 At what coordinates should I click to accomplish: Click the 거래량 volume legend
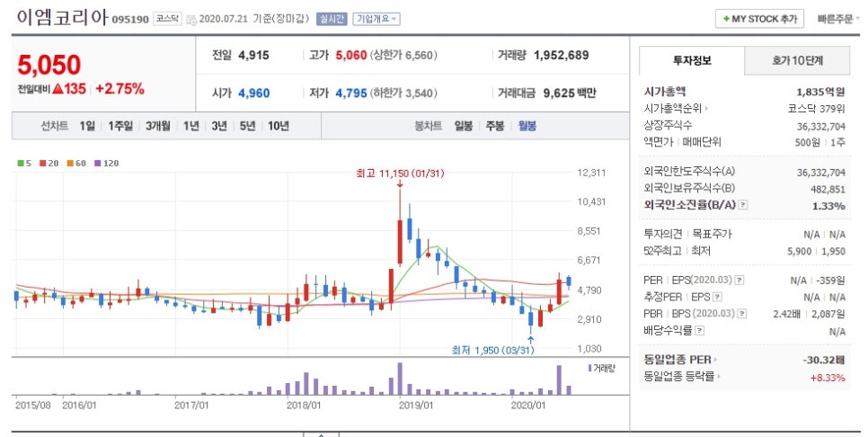(602, 369)
